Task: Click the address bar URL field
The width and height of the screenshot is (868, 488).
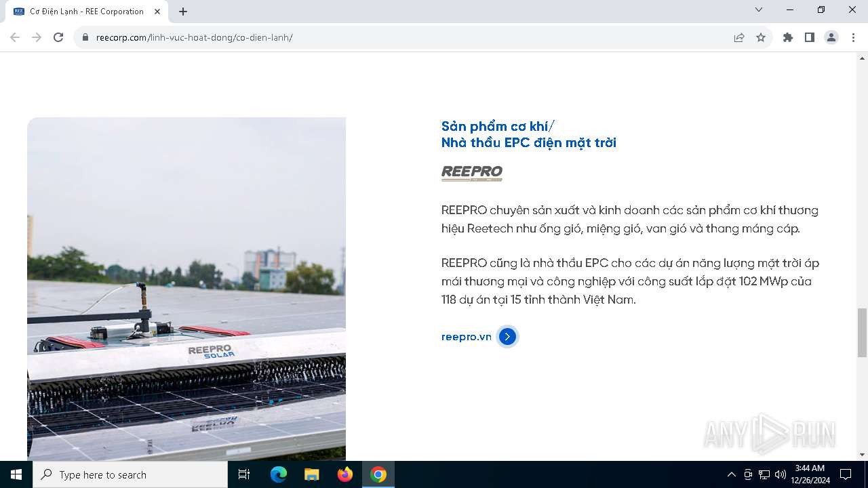Action: coord(407,37)
